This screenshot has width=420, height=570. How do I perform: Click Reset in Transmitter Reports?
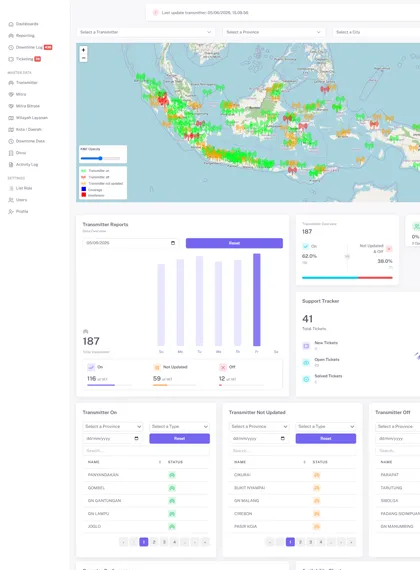234,243
